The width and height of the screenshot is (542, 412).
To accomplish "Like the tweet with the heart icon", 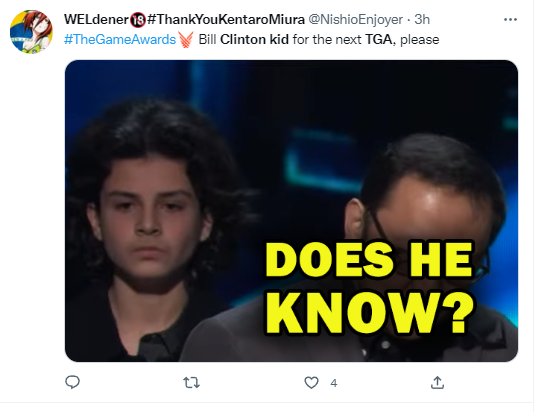I will click(311, 383).
